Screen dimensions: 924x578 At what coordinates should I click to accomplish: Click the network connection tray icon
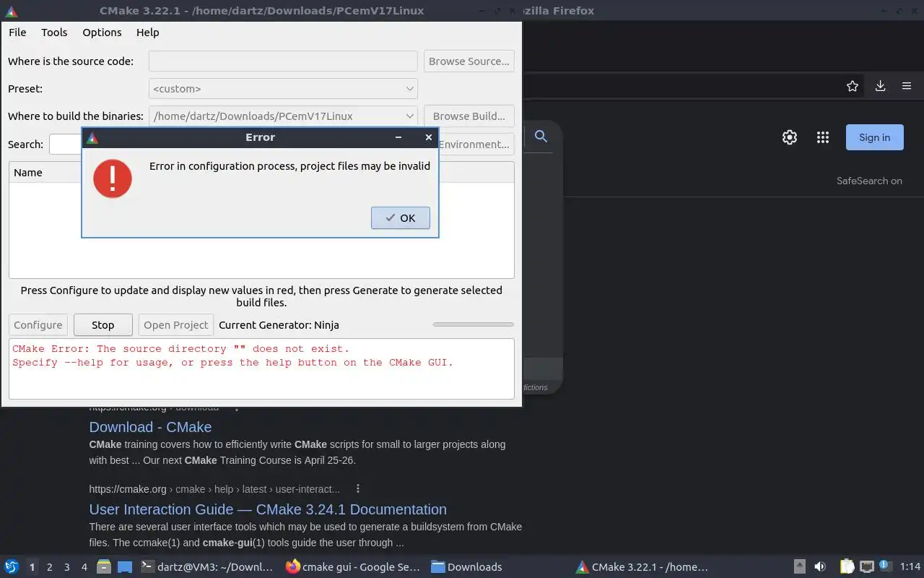[867, 567]
